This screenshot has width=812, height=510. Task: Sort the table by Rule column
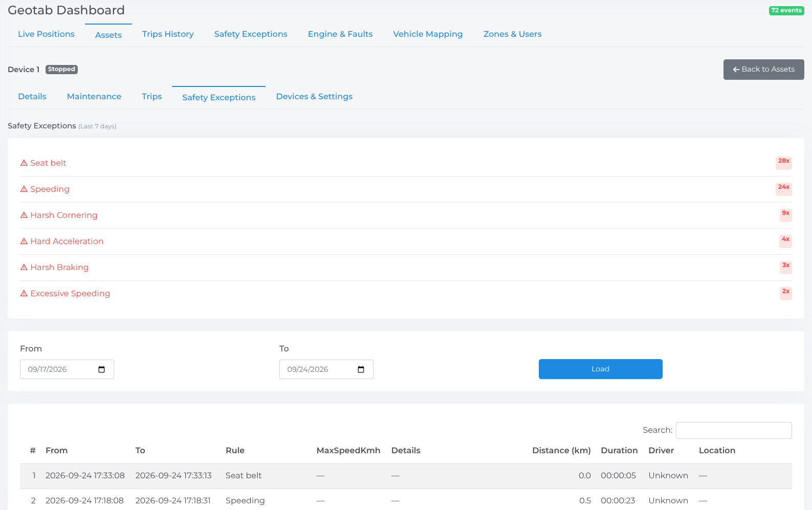click(235, 450)
